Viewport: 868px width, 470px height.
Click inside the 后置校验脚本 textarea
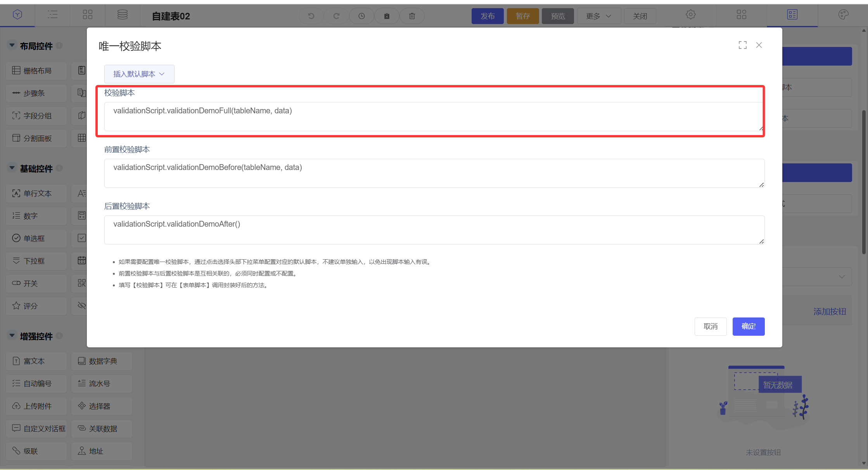(x=434, y=230)
